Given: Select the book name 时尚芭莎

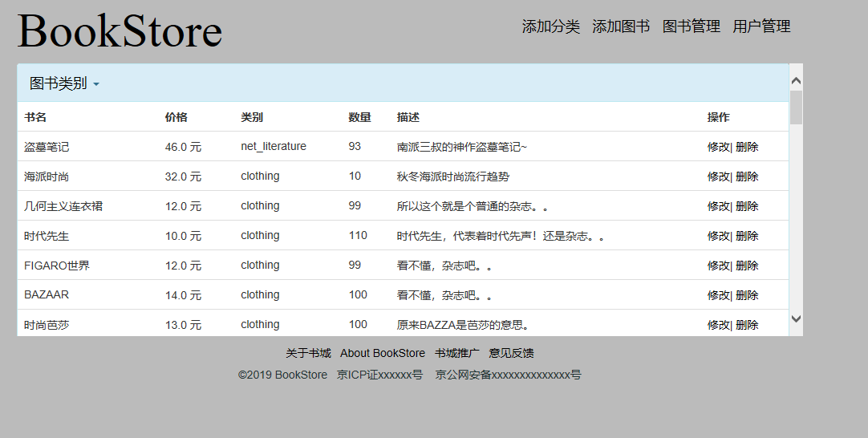Looking at the screenshot, I should coord(47,325).
